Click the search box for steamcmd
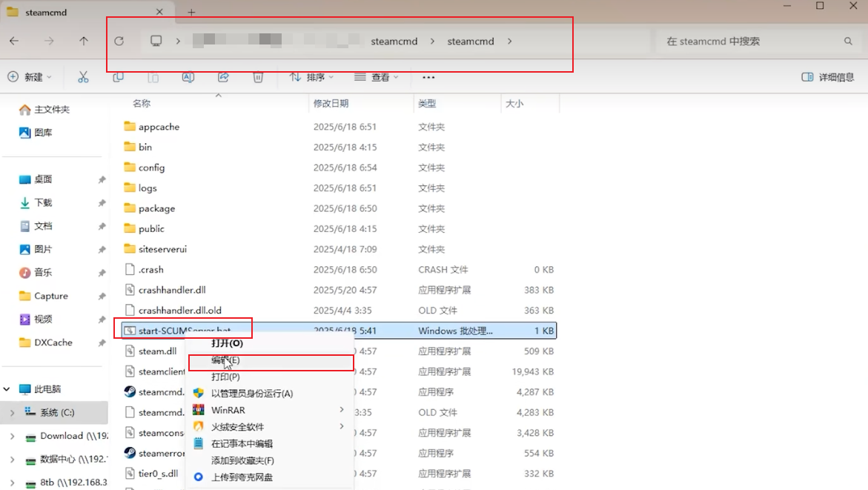The height and width of the screenshot is (490, 868). (x=758, y=41)
